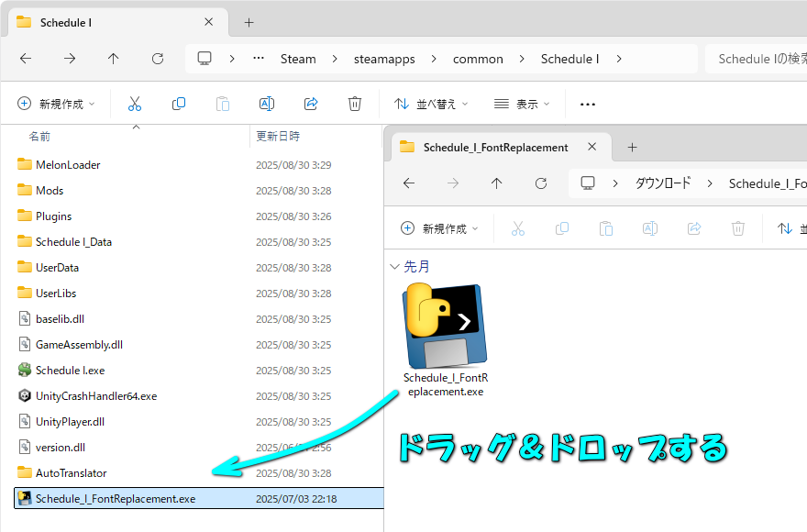Image resolution: width=807 pixels, height=532 pixels.
Task: Click Rename icon in Schedule_I_FontReplacement window toolbar
Action: click(x=650, y=228)
